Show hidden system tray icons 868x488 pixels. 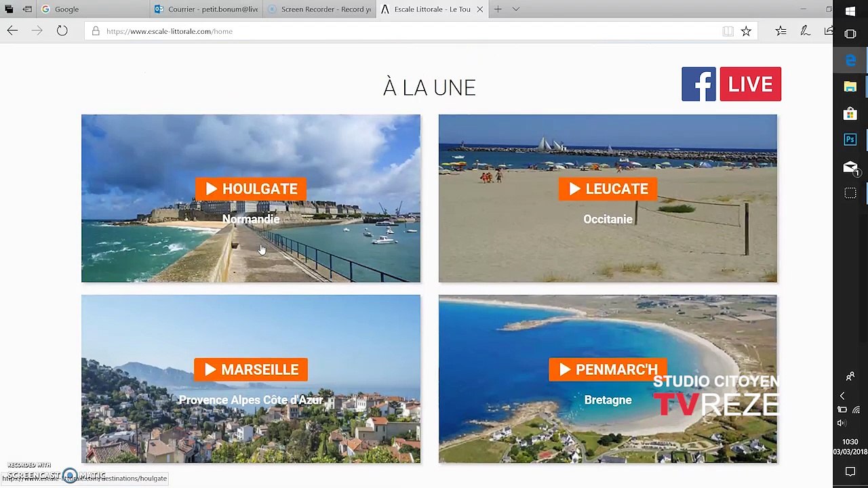click(x=842, y=396)
